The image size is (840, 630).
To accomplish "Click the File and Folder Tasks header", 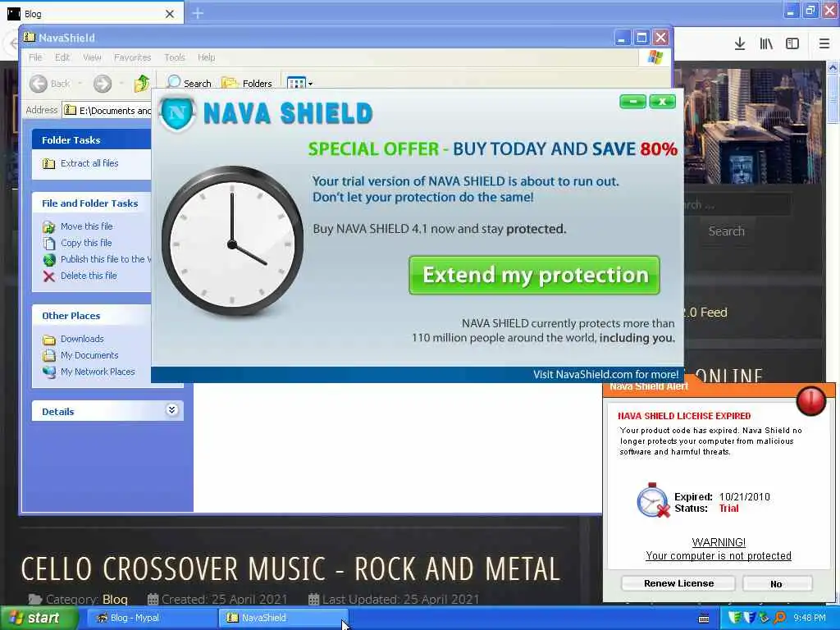I will 92,203.
